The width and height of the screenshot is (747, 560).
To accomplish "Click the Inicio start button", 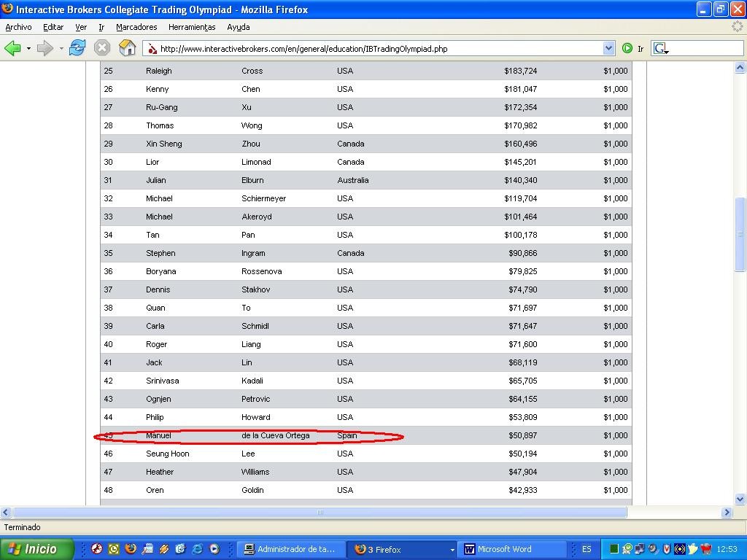I will [x=36, y=549].
